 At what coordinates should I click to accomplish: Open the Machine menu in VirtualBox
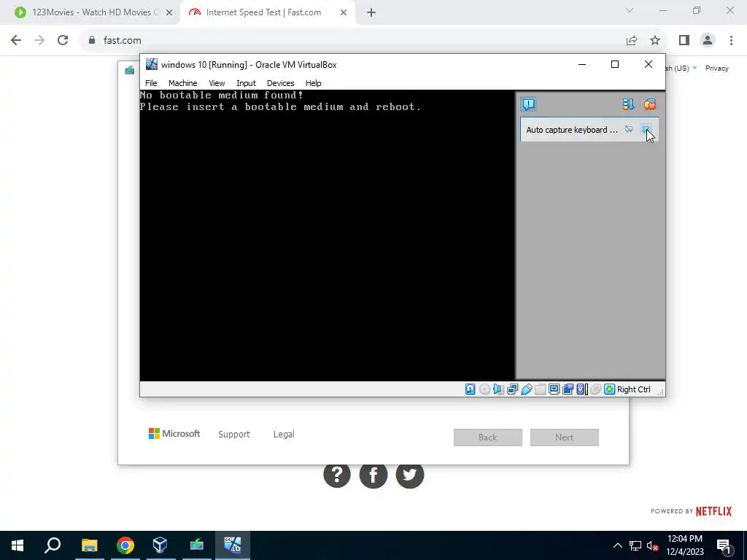pyautogui.click(x=182, y=83)
